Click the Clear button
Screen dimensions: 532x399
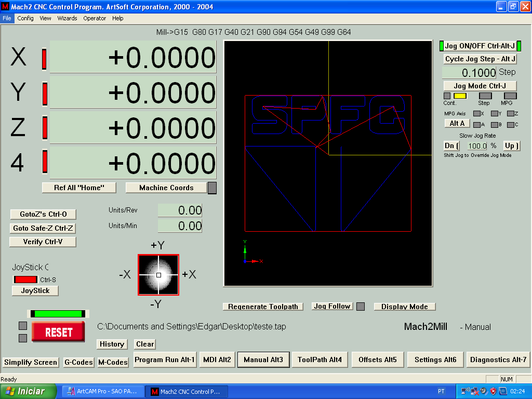(145, 344)
